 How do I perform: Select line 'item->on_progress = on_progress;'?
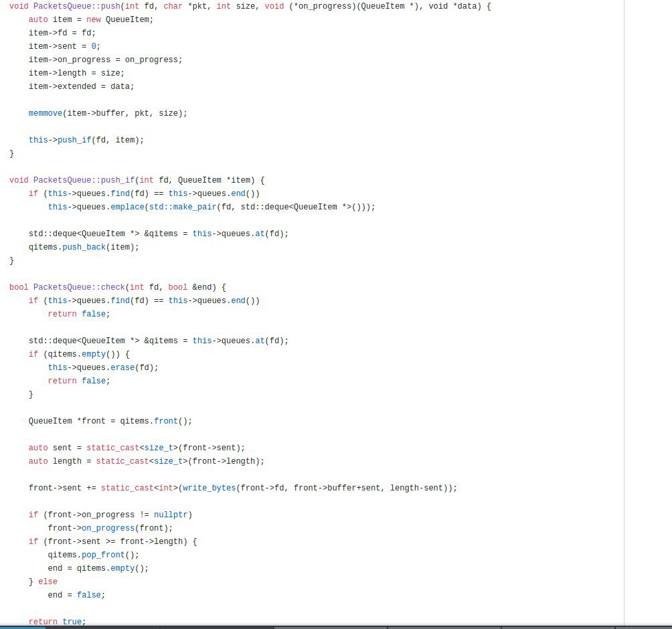point(106,60)
